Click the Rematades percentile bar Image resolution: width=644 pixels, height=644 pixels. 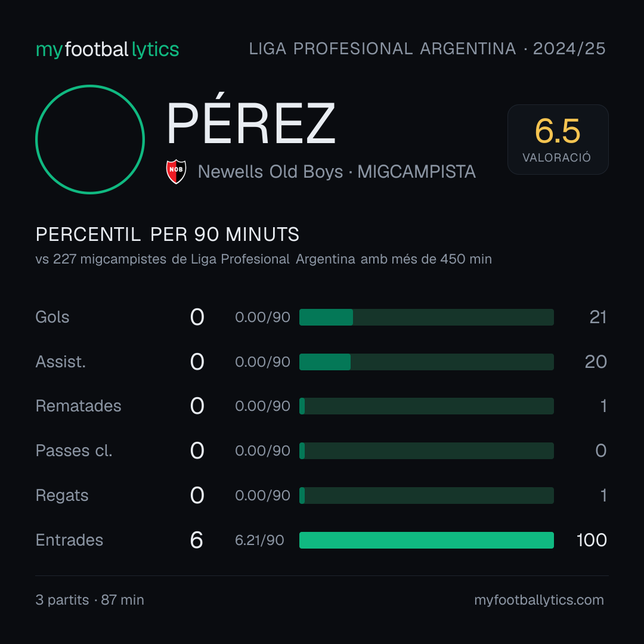(x=426, y=406)
